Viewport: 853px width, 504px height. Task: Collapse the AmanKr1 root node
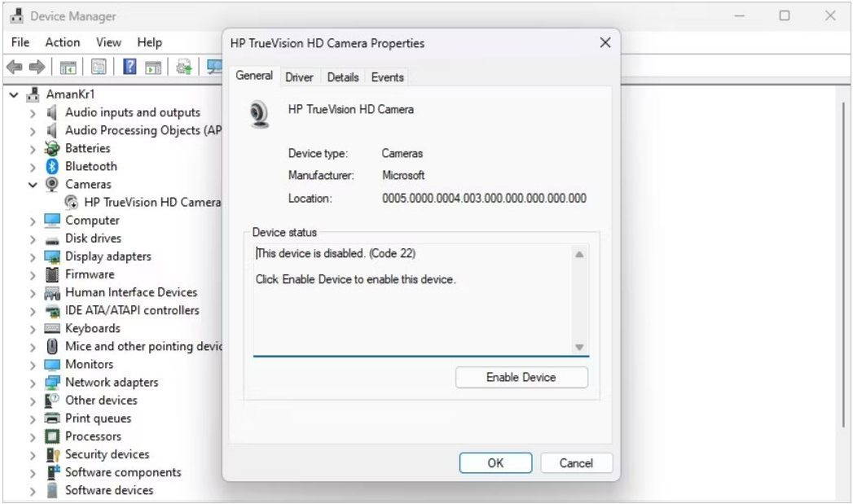click(15, 94)
